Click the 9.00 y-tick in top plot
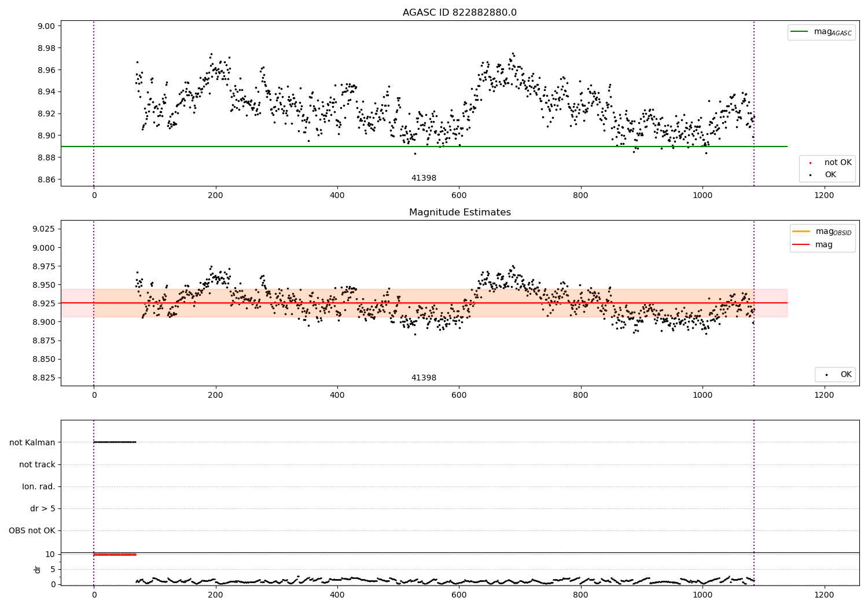 pos(46,26)
